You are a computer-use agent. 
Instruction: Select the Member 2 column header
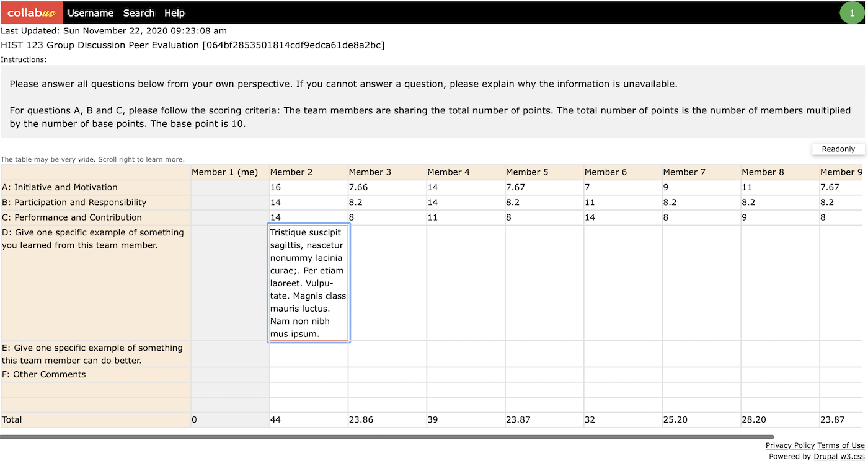(x=309, y=172)
